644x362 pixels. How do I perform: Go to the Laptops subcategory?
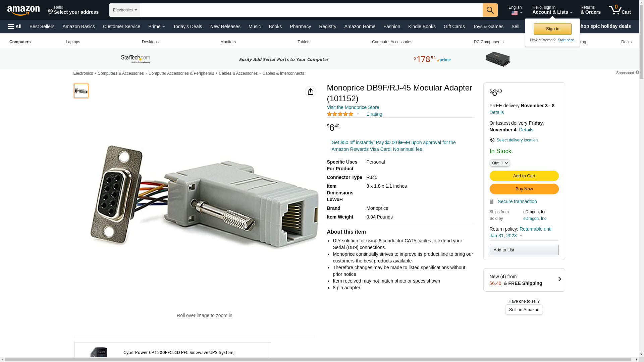(73, 42)
